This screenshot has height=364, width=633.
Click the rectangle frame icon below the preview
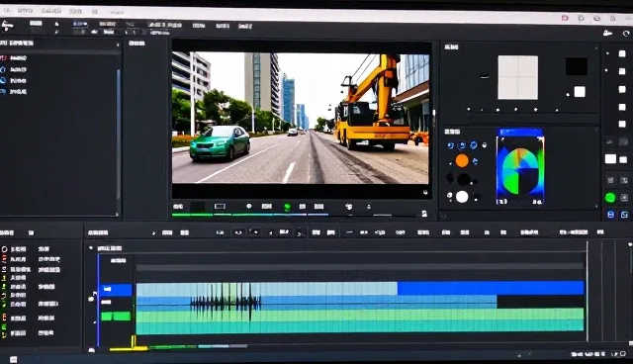pyautogui.click(x=220, y=206)
